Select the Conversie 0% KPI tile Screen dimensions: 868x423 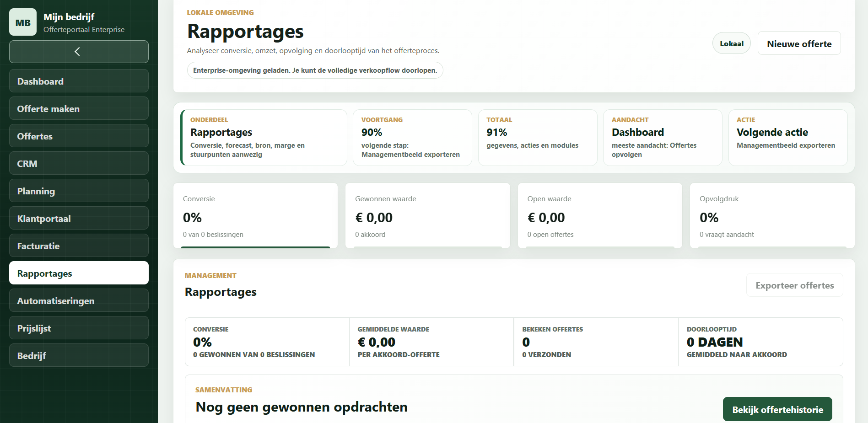(255, 216)
